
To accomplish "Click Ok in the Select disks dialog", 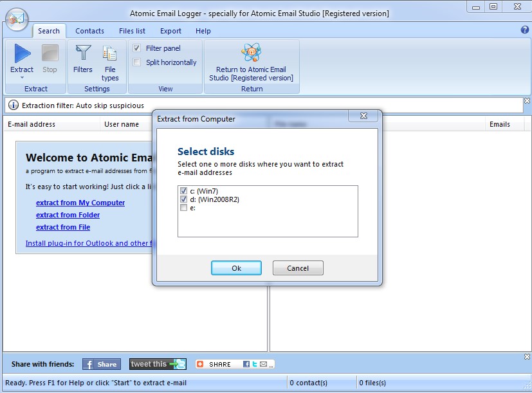I will [236, 268].
